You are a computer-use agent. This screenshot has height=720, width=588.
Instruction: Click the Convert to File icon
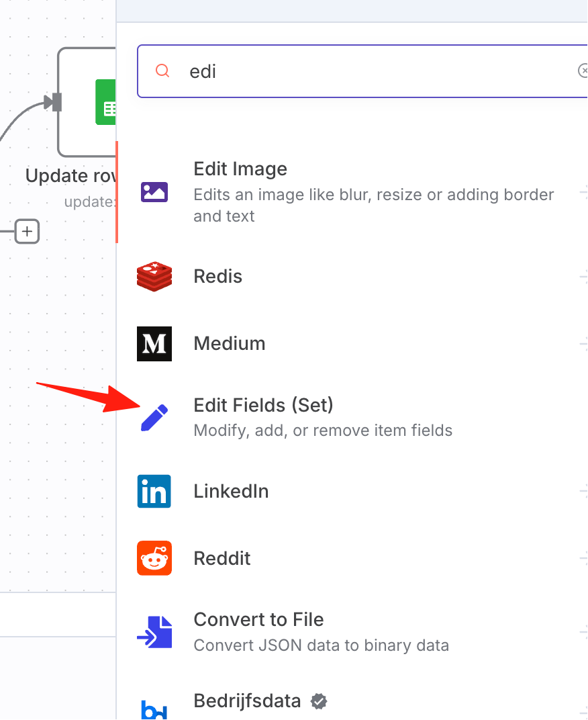pos(154,632)
